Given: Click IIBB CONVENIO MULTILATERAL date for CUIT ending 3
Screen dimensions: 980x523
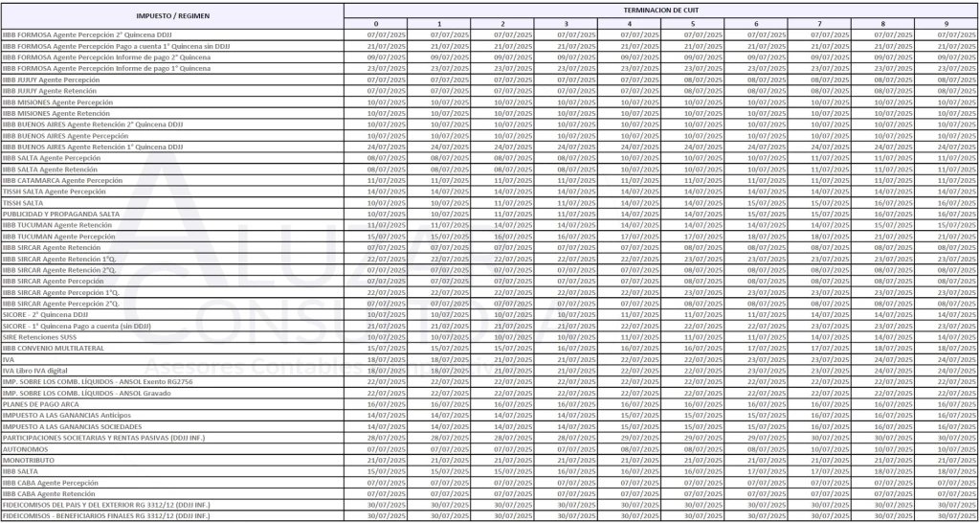Looking at the screenshot, I should pyautogui.click(x=576, y=349).
